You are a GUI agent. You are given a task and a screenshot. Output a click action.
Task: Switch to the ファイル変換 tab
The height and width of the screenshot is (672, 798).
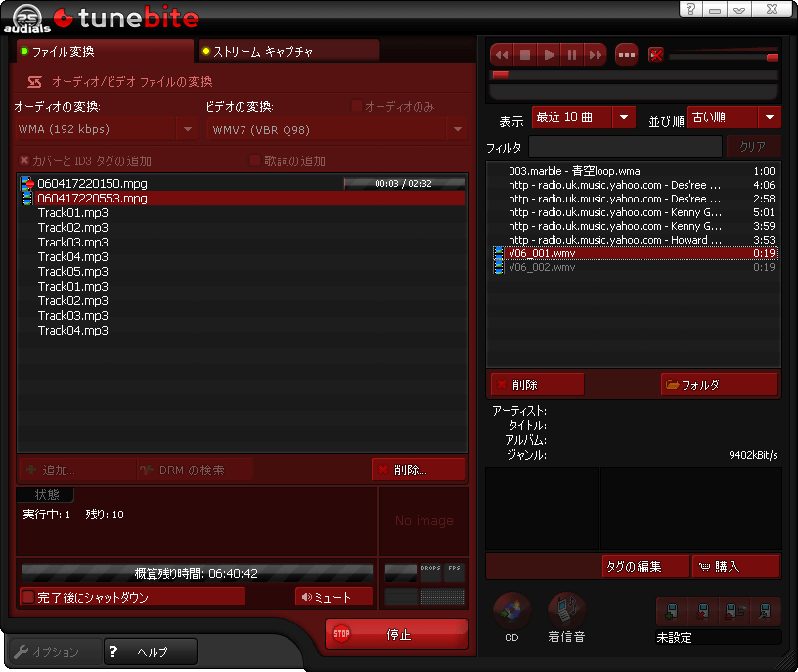(x=106, y=52)
